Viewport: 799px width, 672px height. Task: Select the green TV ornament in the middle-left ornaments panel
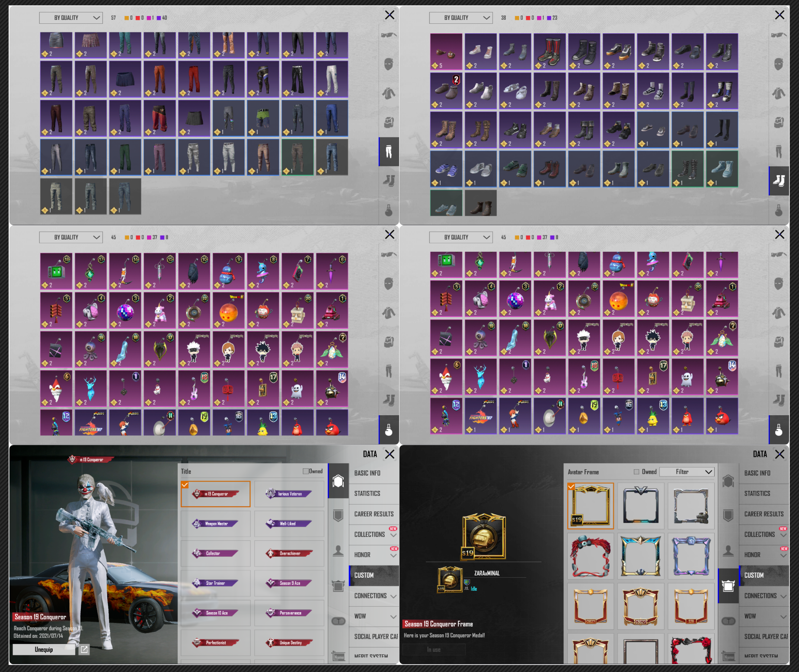(x=56, y=272)
